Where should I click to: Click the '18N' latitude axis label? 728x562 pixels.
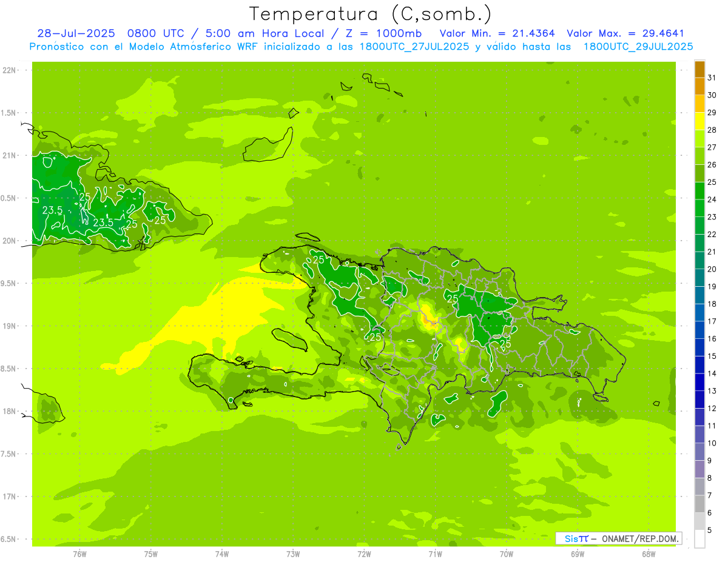click(x=9, y=412)
